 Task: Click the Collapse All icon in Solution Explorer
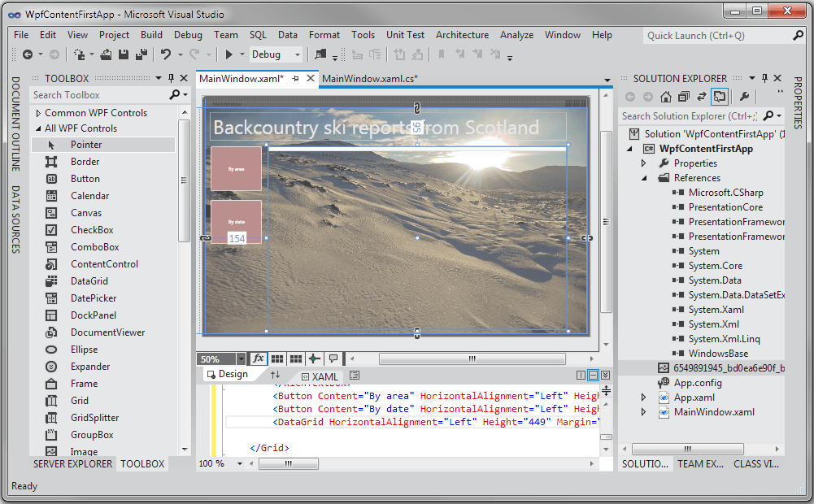click(x=682, y=97)
